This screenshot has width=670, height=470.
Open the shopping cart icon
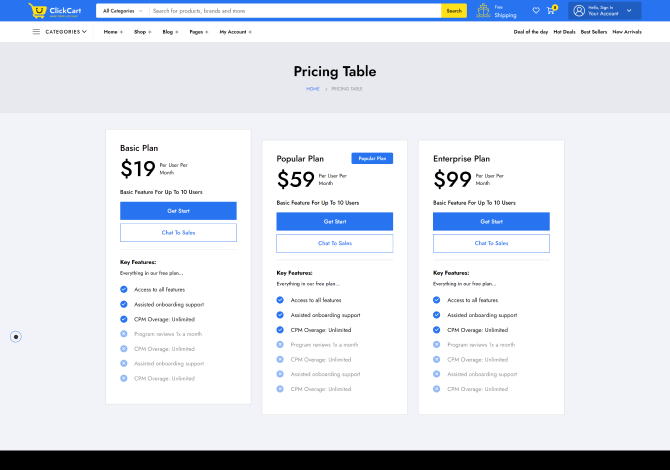551,11
